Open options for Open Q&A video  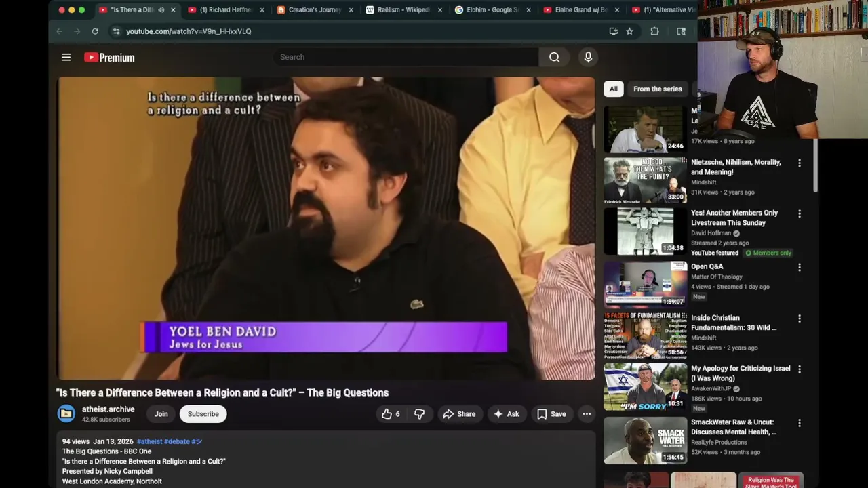click(799, 268)
